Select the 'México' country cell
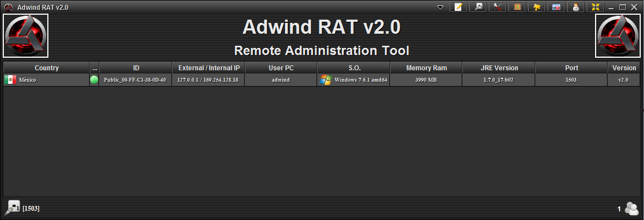644x220 pixels. coord(46,80)
